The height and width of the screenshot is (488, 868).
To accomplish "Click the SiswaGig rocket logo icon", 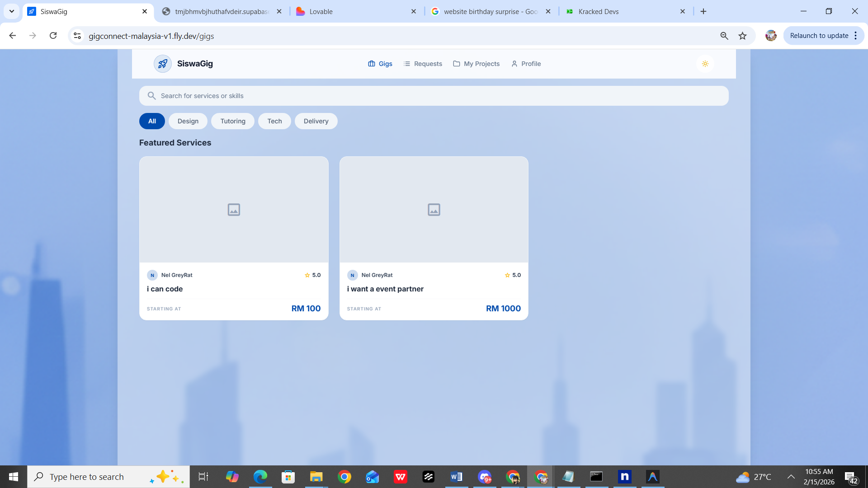I will pyautogui.click(x=162, y=64).
